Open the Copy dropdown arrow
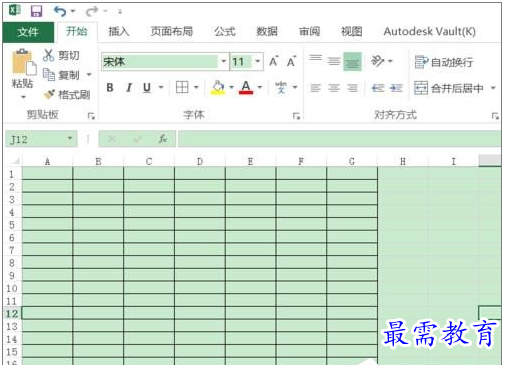Viewport: 505px width, 365px height. point(89,74)
